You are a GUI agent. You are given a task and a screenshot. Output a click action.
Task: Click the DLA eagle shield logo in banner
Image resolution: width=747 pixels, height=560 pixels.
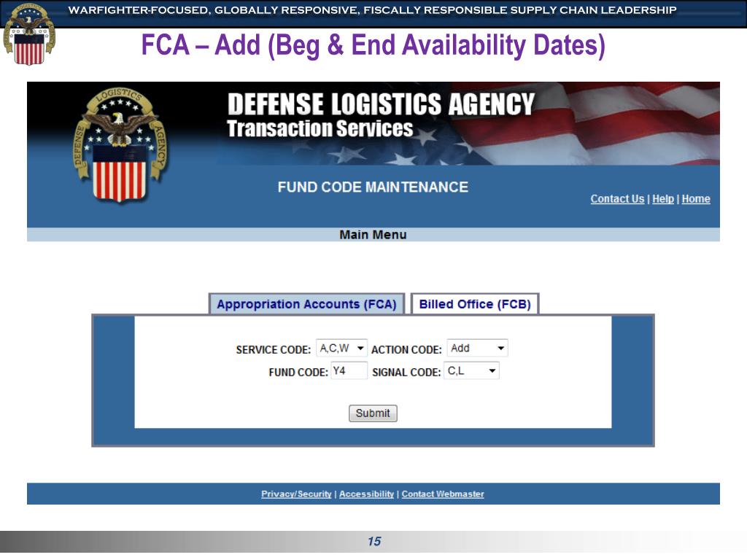pos(121,145)
